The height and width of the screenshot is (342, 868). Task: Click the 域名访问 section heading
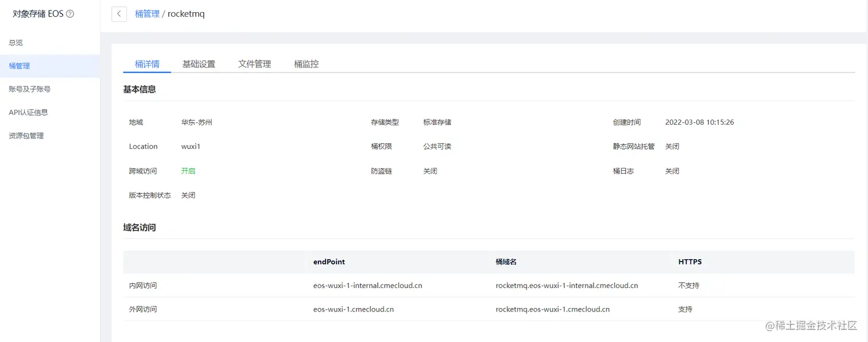pos(139,227)
